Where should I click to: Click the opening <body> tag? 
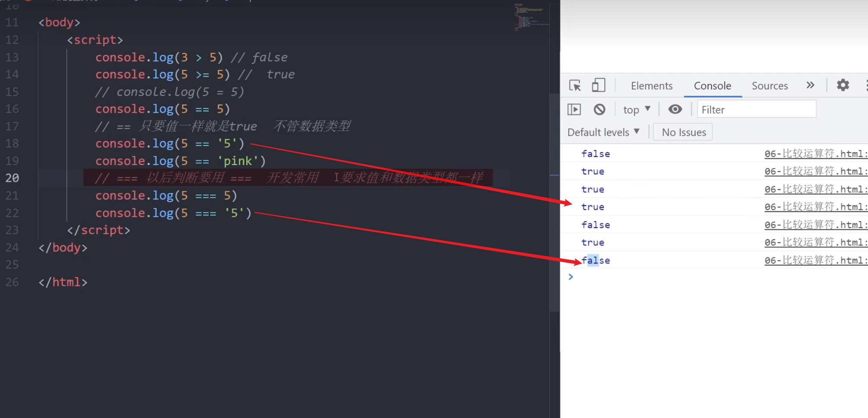pyautogui.click(x=59, y=22)
